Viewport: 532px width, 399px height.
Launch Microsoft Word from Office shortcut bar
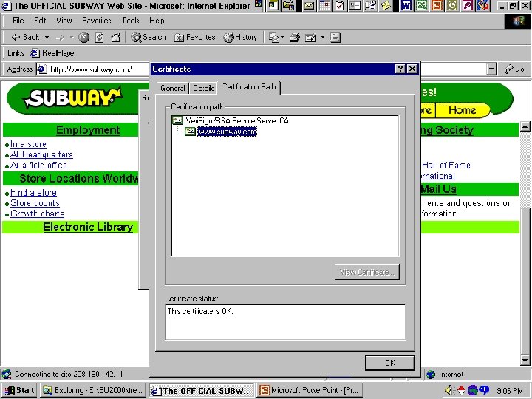[x=406, y=5]
